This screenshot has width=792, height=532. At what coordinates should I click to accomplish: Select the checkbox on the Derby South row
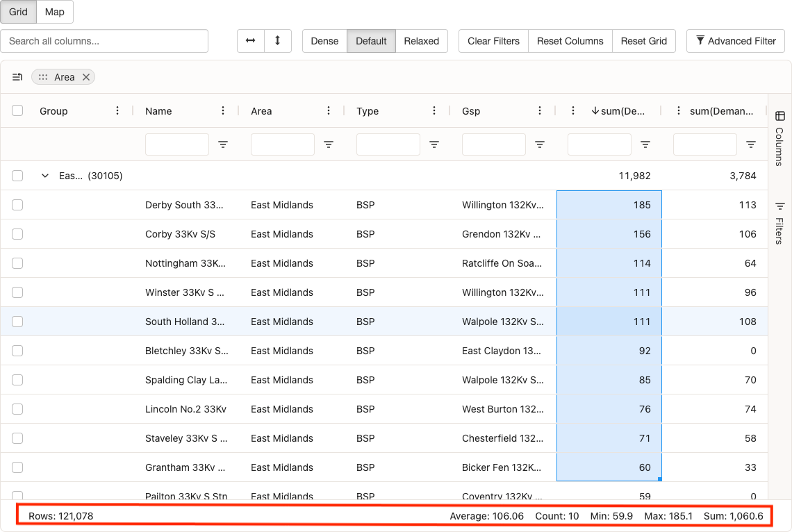pyautogui.click(x=17, y=205)
